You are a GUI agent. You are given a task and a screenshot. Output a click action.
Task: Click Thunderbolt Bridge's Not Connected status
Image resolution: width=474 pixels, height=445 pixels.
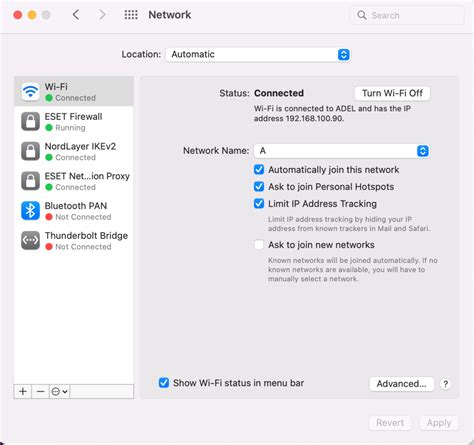click(x=83, y=247)
